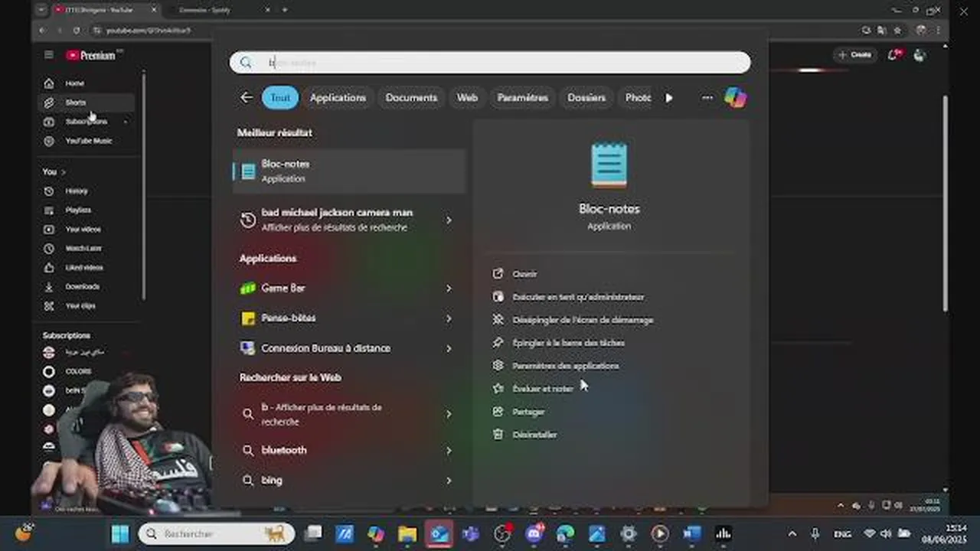This screenshot has width=980, height=551.
Task: Open Microsoft Edge from the taskbar
Action: pyautogui.click(x=565, y=533)
